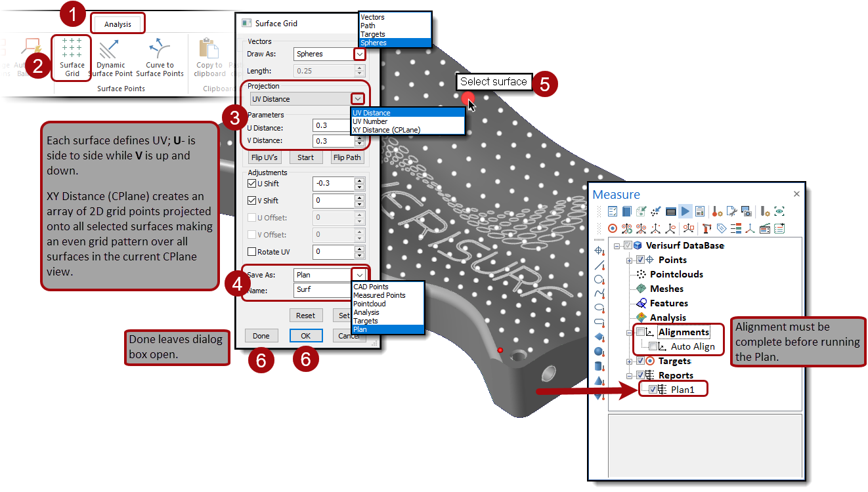Click the green eye-focus icon in the Measure toolbar
The height and width of the screenshot is (492, 868).
pos(779,211)
